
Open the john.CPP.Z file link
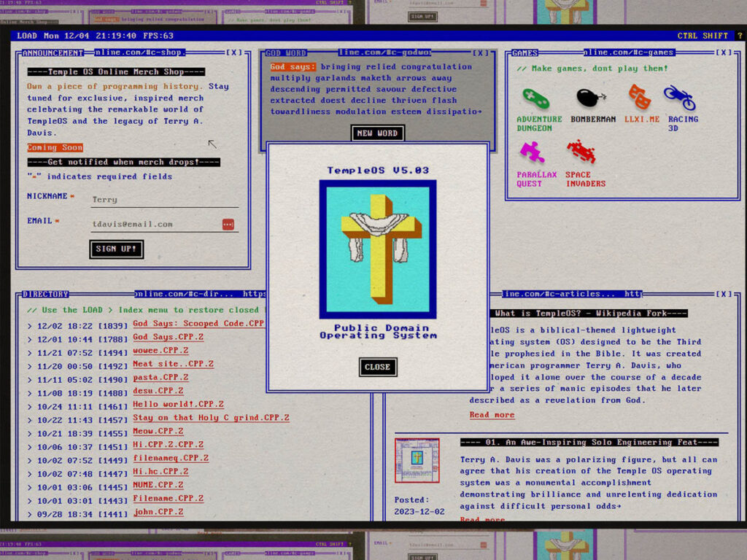point(158,511)
